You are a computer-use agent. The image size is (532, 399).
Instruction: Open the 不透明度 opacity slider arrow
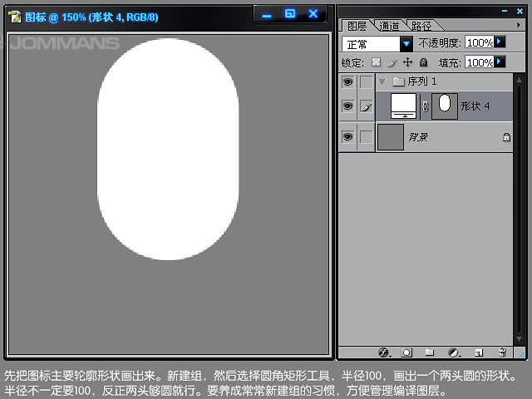[x=500, y=42]
